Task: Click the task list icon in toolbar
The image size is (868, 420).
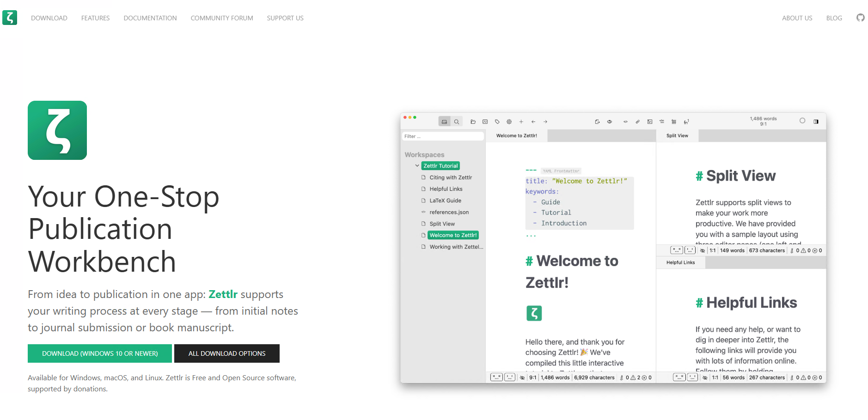Action: click(662, 122)
